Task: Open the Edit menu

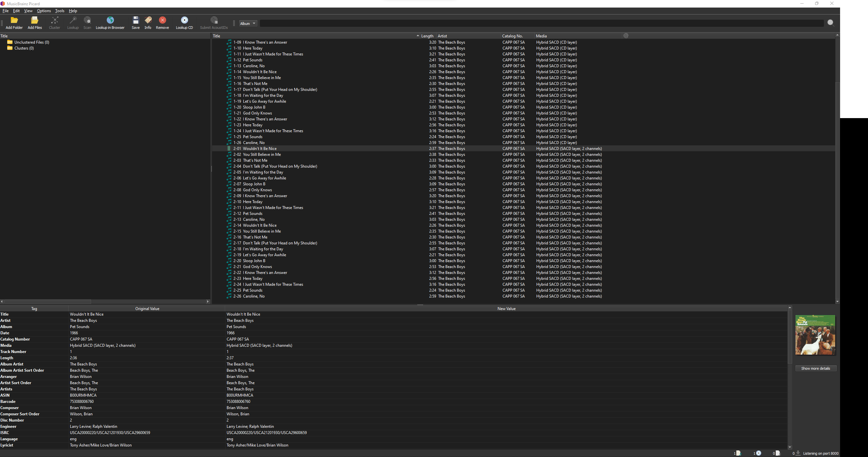Action: coord(16,11)
